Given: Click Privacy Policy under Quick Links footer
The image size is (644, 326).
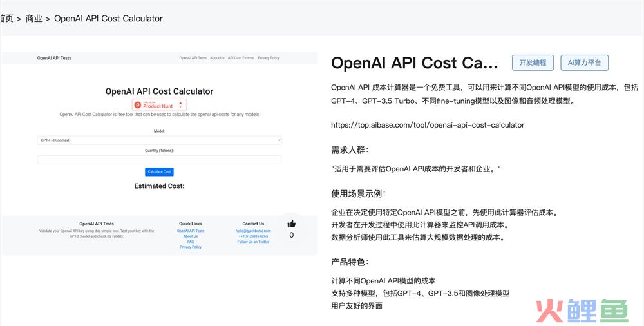Looking at the screenshot, I should click(x=191, y=247).
